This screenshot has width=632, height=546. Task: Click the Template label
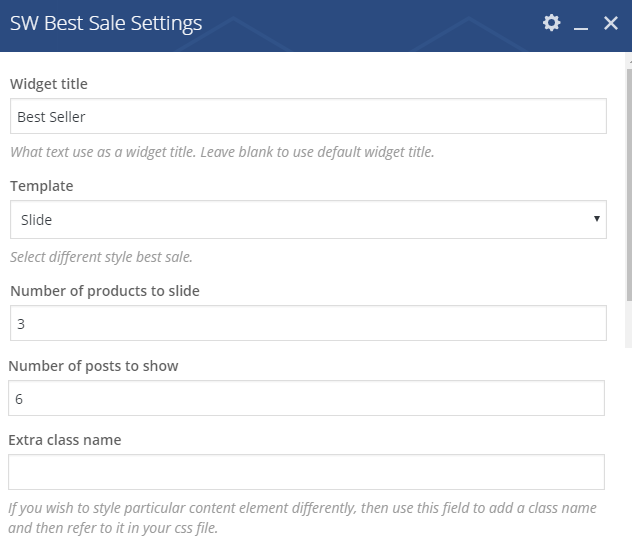pos(42,186)
